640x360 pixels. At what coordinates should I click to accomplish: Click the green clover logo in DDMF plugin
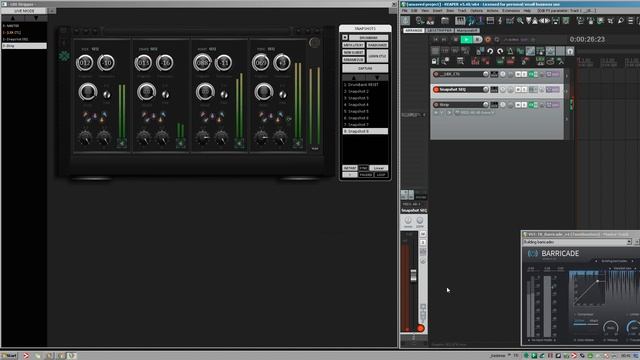[x=64, y=56]
